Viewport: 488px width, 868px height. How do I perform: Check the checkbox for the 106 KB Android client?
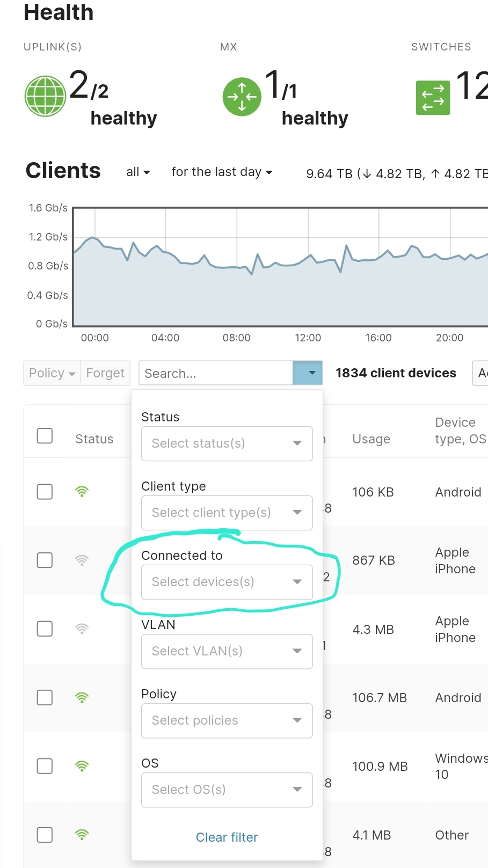point(45,491)
